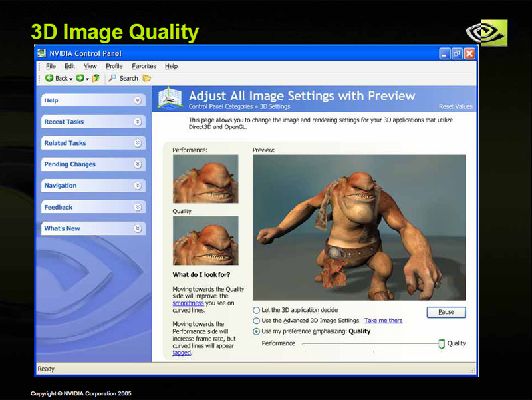Screen dimensions: 532x400
Task: Click the Performance preview thumbnail
Action: 205,179
